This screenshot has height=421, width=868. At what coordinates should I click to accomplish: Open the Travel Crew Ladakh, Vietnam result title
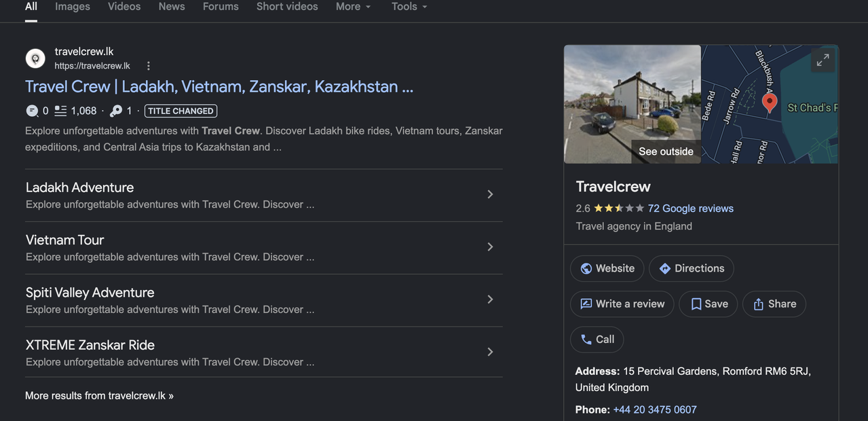(219, 87)
